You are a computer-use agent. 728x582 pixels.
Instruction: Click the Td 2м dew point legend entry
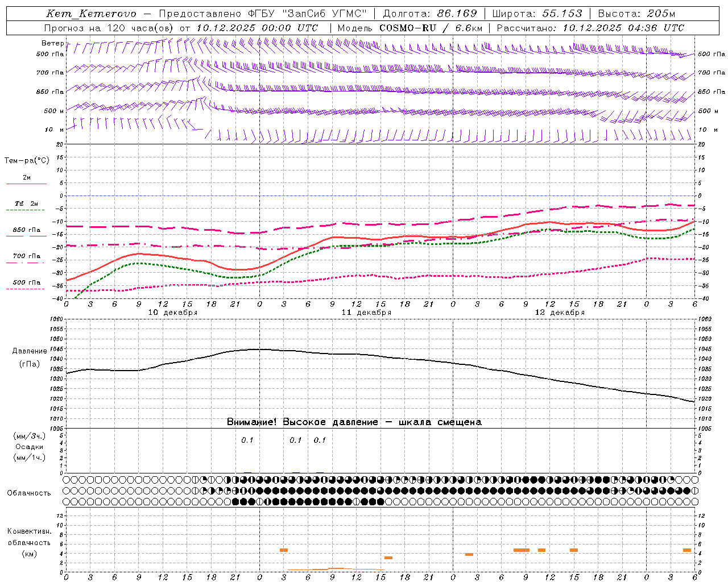pos(27,203)
